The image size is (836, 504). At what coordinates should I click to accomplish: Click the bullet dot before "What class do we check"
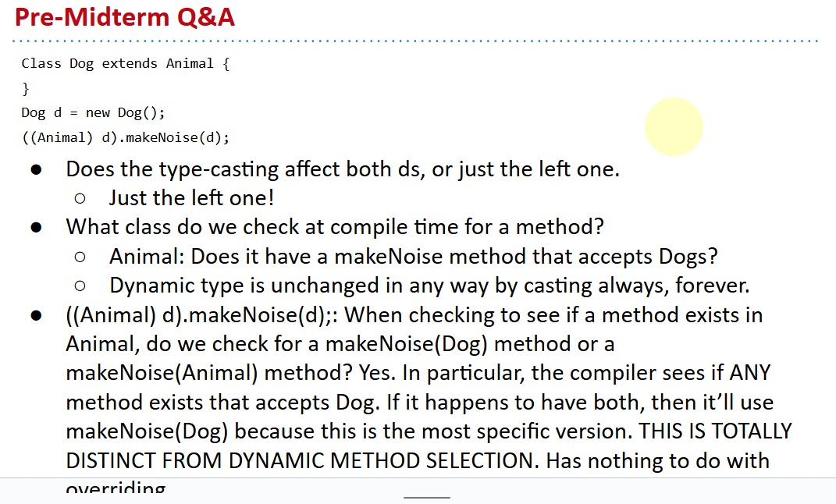(36, 228)
